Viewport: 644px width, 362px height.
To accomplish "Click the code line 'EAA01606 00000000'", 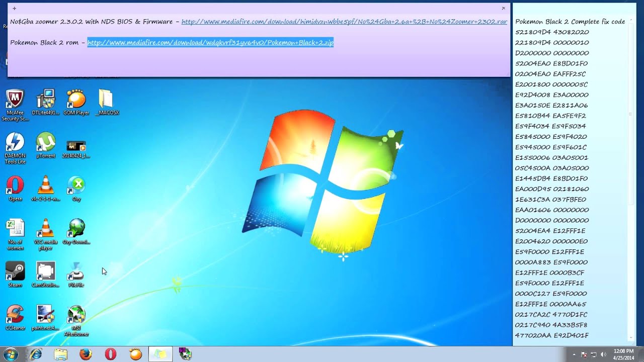I will click(x=552, y=210).
